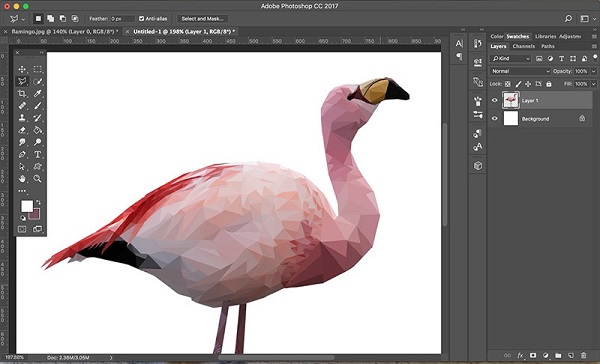Select the Clone Stamp tool
This screenshot has width=600, height=364.
click(22, 118)
